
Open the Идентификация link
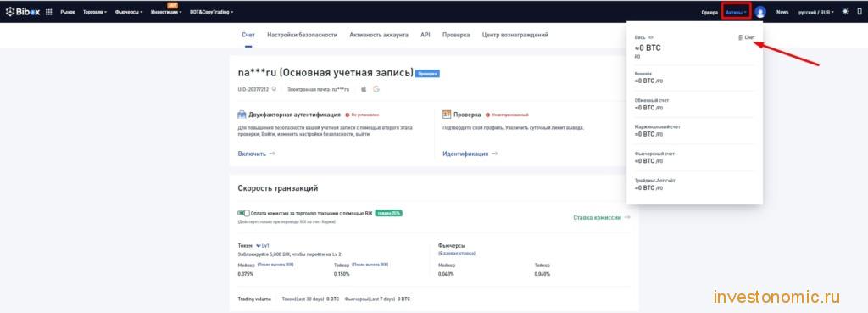(x=470, y=154)
